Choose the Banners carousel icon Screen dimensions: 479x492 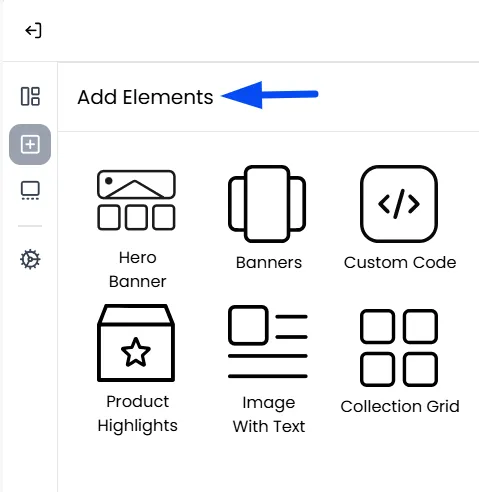[x=267, y=204]
